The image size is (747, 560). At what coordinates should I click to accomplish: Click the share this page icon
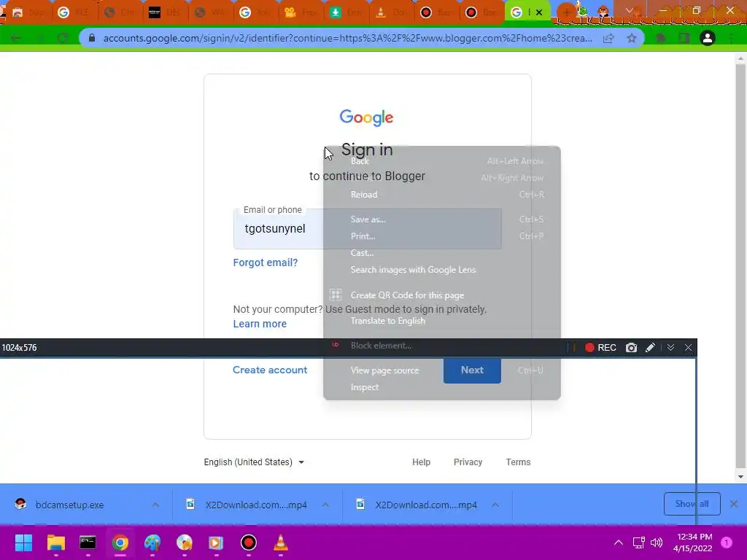(x=608, y=39)
